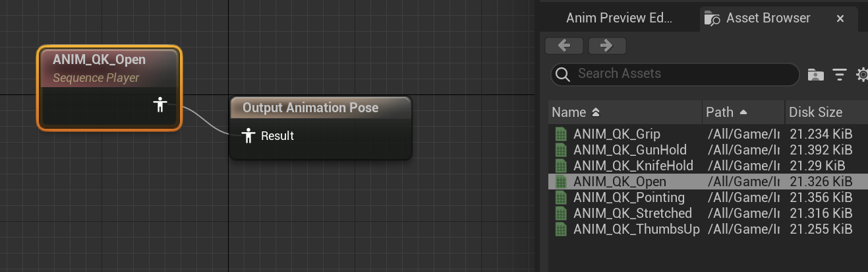Screen dimensions: 868x272
Task: Click the ANIM_QK_ThumbsUp asset icon
Action: (x=561, y=229)
